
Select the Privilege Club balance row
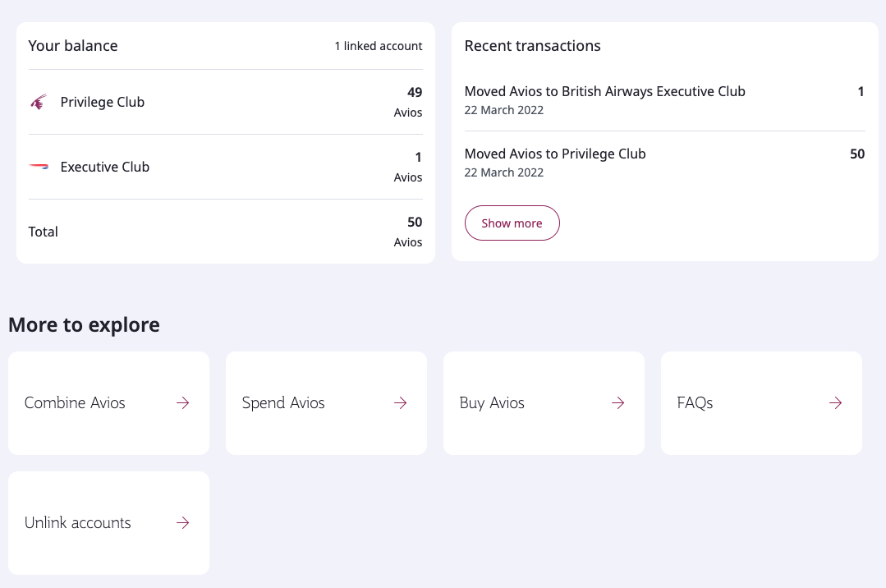(225, 101)
